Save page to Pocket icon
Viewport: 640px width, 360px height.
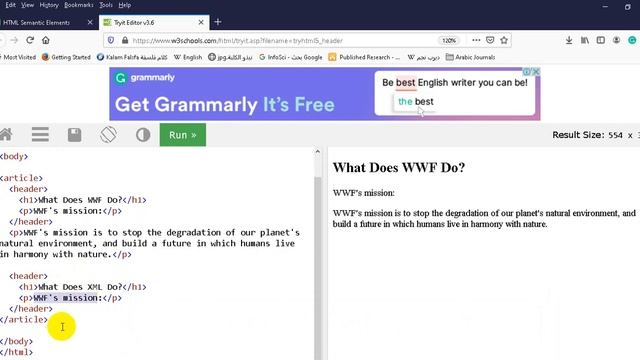[x=490, y=40]
